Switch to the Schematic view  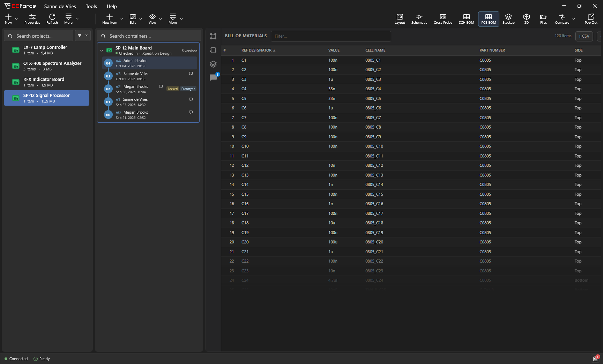coord(419,19)
